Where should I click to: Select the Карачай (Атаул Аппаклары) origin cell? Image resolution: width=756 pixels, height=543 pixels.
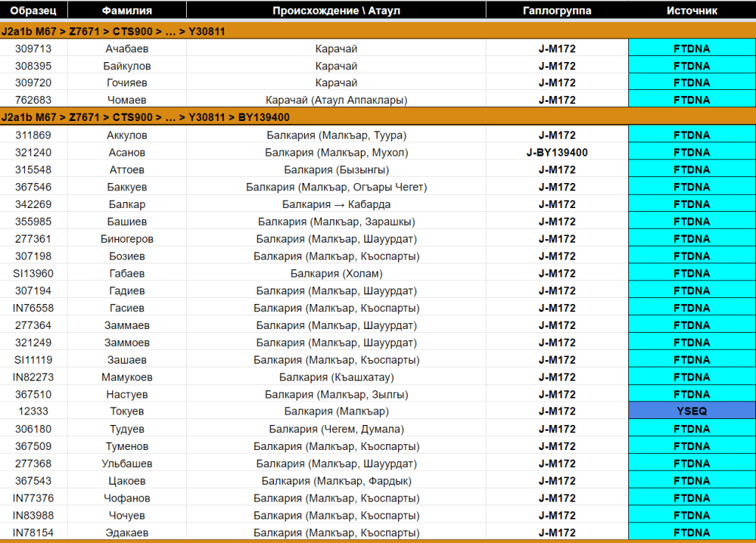[336, 100]
